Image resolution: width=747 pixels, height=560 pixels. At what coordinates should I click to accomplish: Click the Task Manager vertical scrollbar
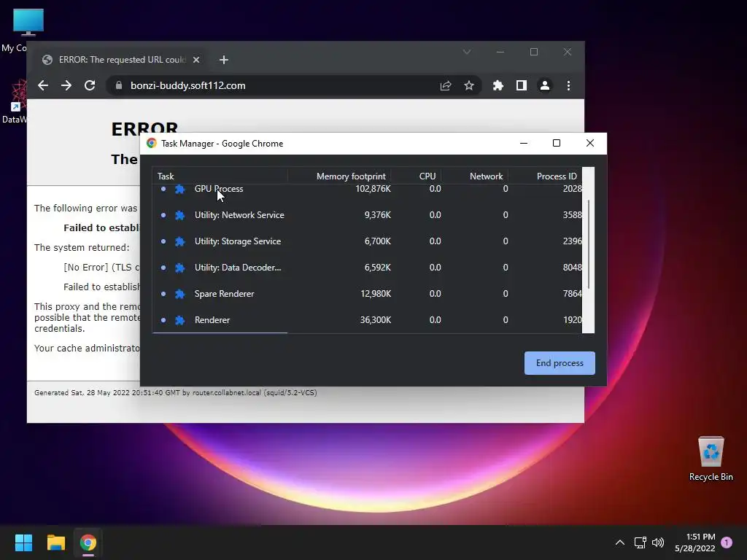[589, 244]
